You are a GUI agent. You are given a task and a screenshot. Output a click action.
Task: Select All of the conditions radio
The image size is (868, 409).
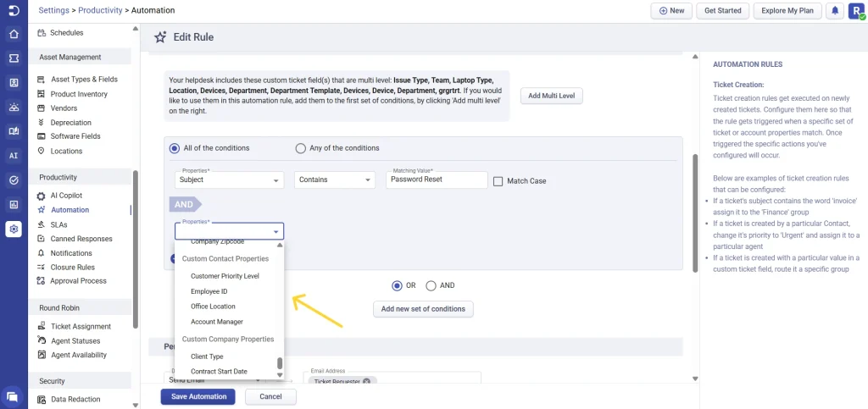(x=175, y=148)
